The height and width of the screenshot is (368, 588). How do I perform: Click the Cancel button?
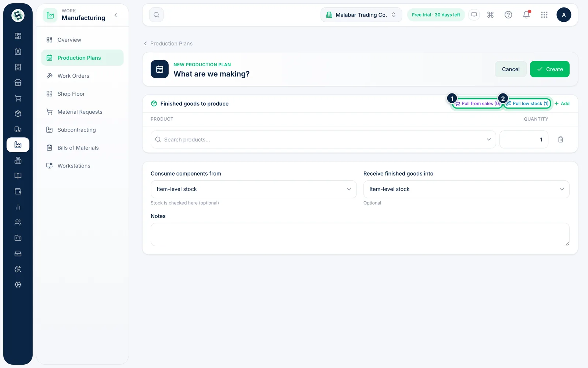(x=511, y=69)
